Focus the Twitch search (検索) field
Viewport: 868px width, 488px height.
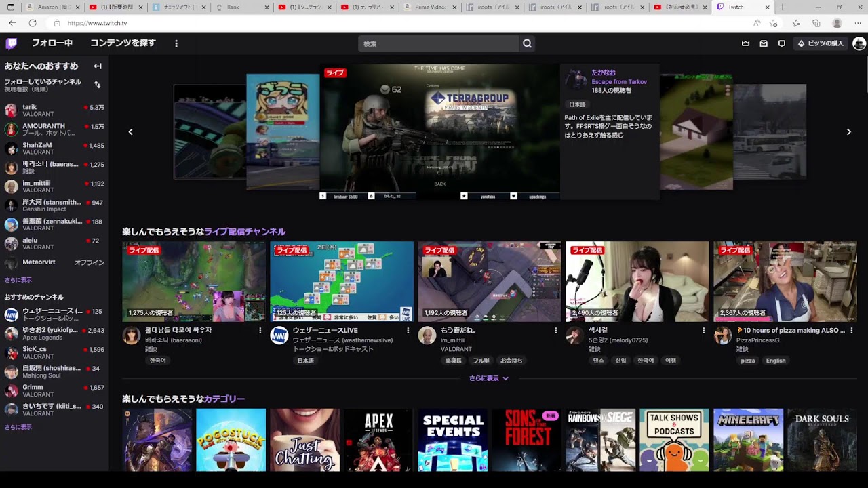point(439,43)
